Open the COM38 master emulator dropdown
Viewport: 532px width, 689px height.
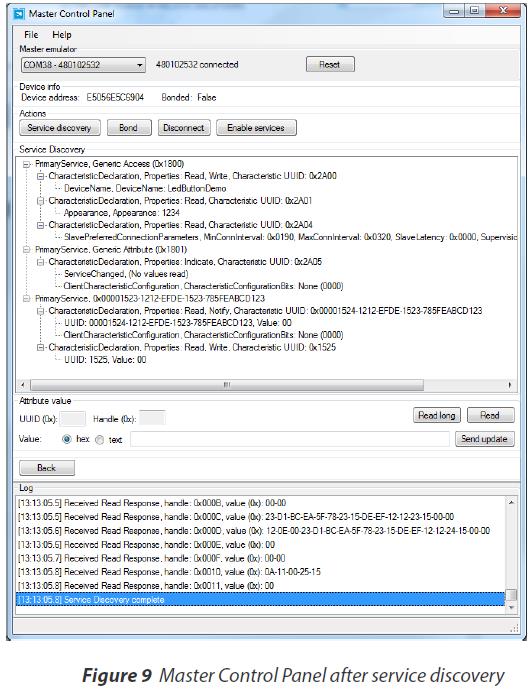click(83, 65)
